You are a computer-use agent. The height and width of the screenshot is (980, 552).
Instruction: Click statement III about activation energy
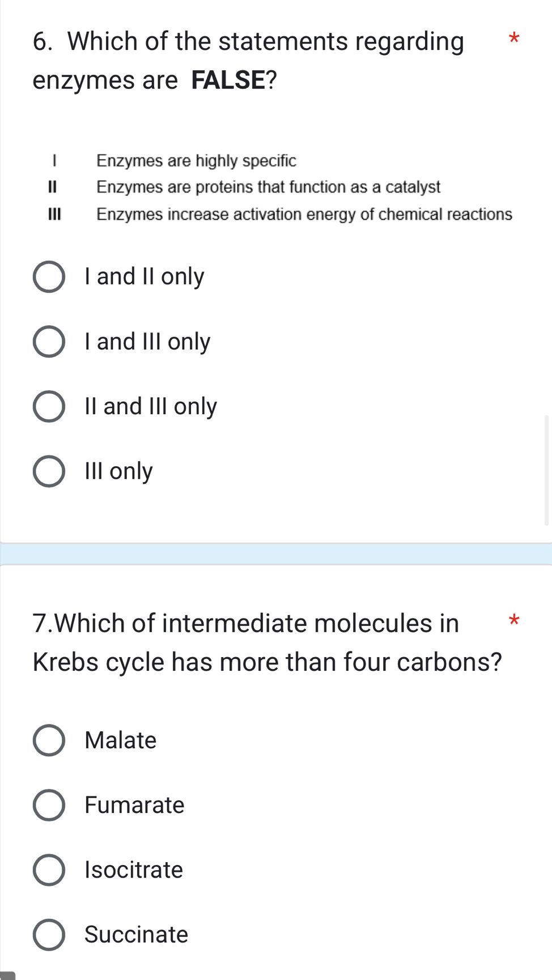click(x=304, y=214)
